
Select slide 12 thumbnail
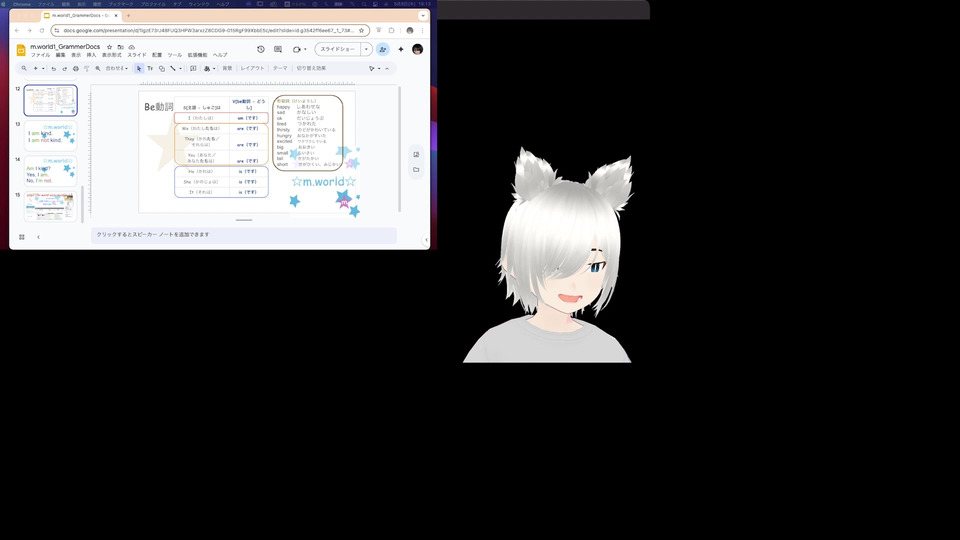[x=51, y=100]
